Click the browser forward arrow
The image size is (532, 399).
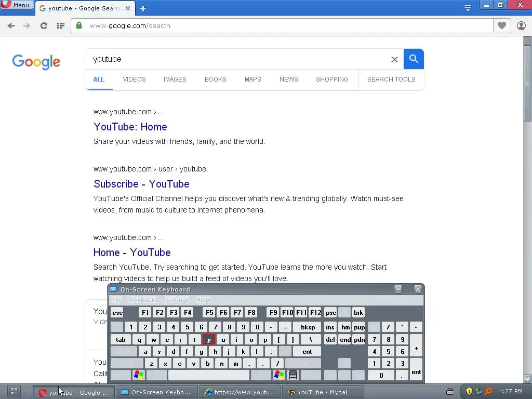point(27,26)
